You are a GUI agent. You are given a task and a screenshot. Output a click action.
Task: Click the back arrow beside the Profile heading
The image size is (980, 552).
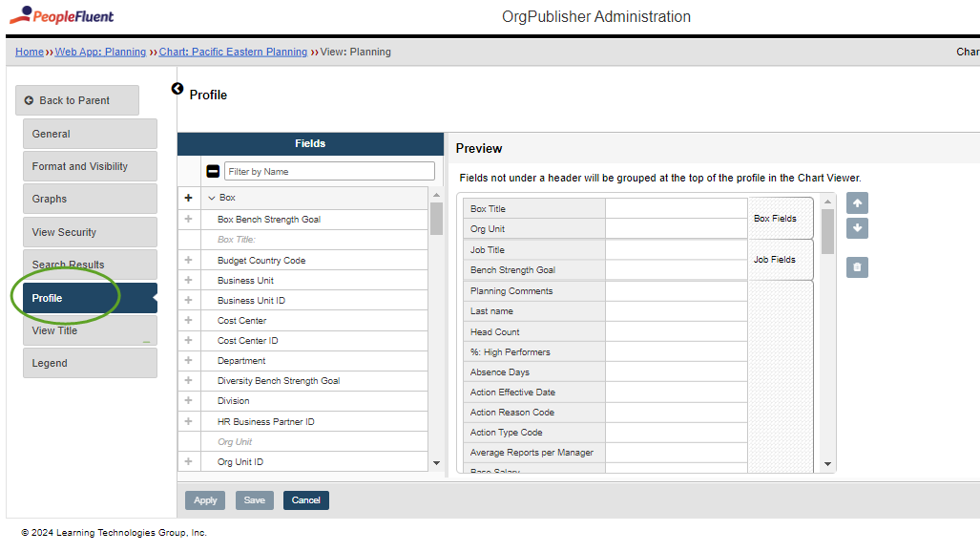coord(177,89)
